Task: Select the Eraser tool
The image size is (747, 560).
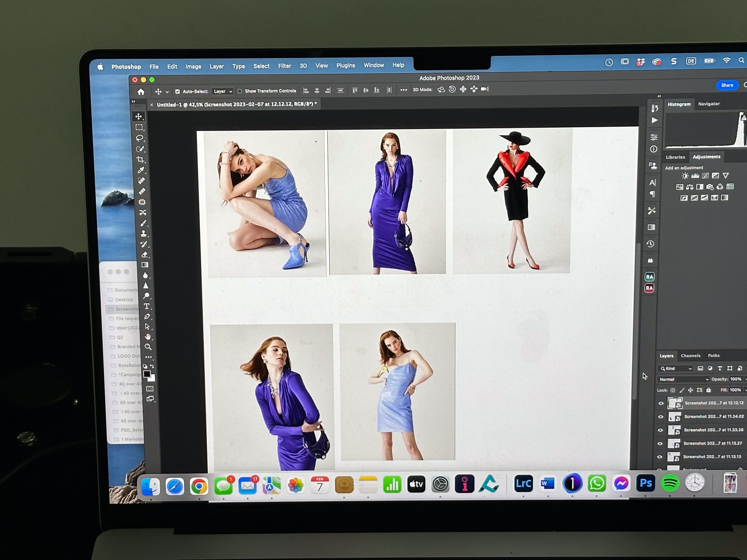Action: coord(145,254)
